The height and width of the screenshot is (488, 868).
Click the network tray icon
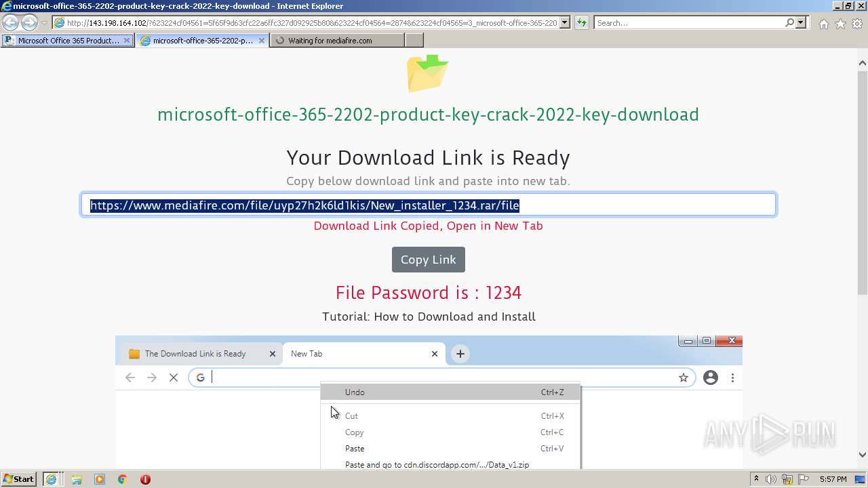788,479
